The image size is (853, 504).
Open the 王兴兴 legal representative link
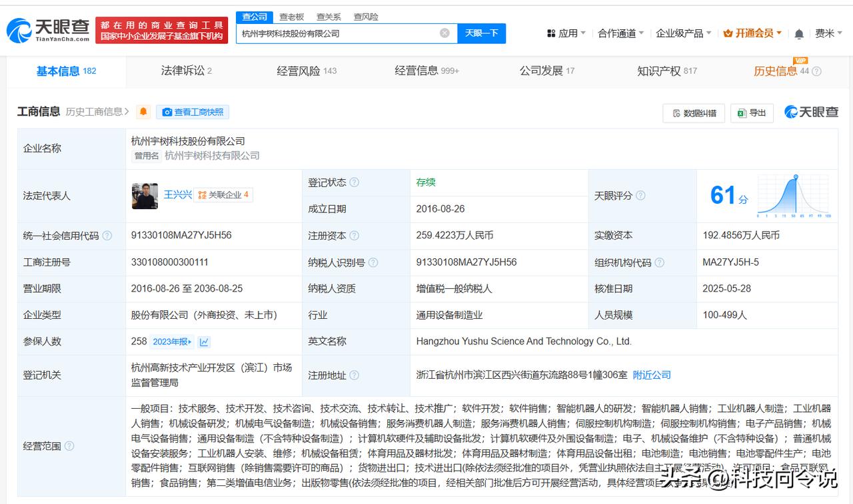(178, 195)
